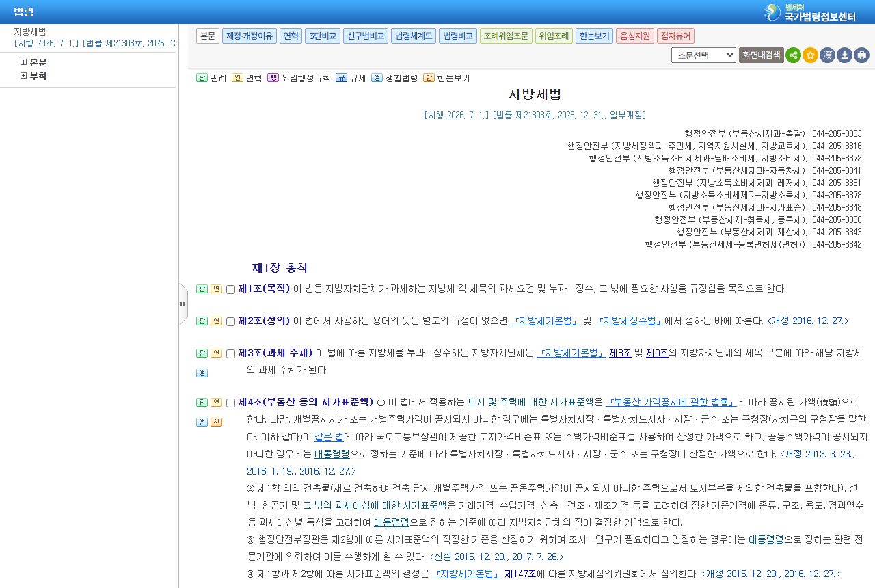Open the 연 icon for 제3조(과세 주체)
The image size is (875, 588).
pos(216,353)
